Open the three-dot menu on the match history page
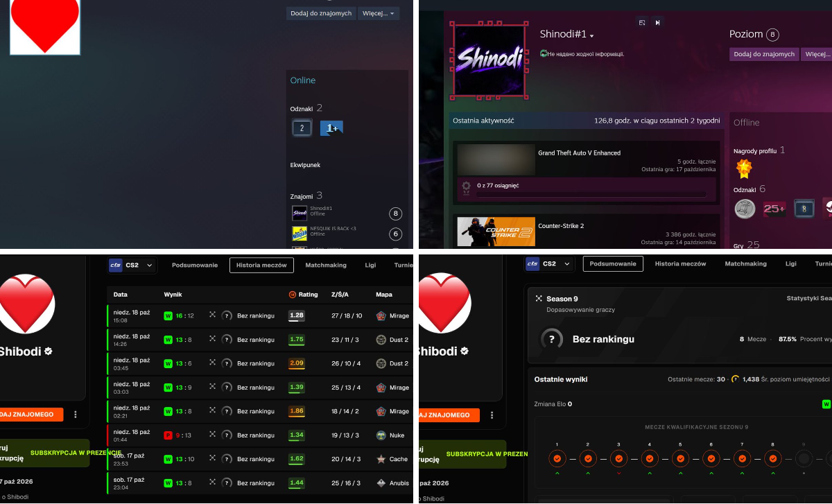Screen dimensions: 832x504 pos(76,415)
